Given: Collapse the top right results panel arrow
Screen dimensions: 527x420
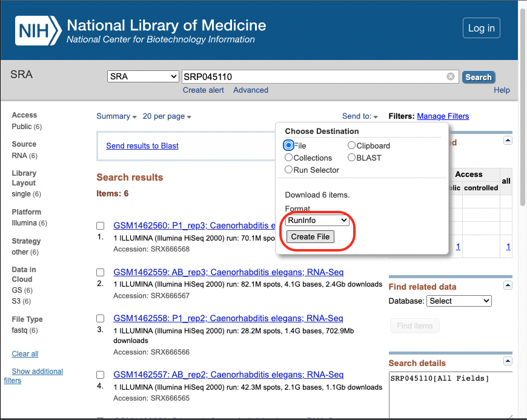Looking at the screenshot, I should tap(508, 140).
